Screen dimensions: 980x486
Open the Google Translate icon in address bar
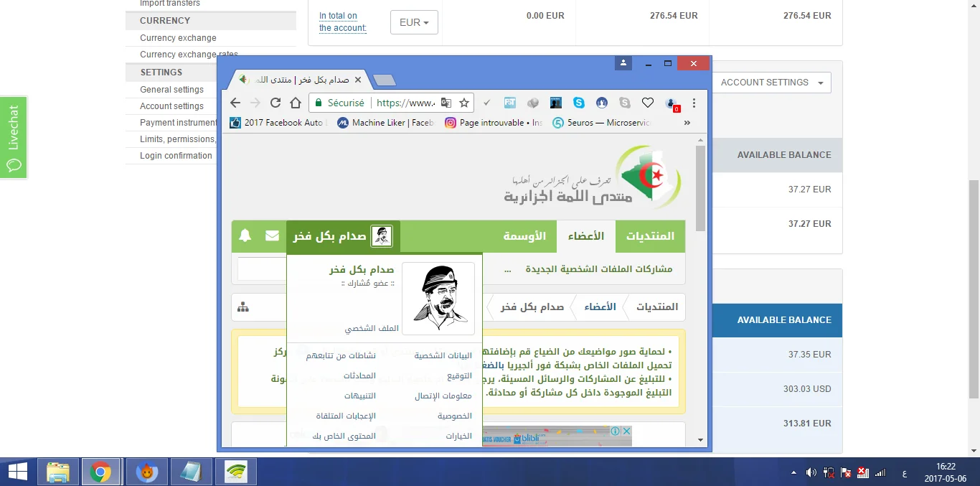[446, 103]
